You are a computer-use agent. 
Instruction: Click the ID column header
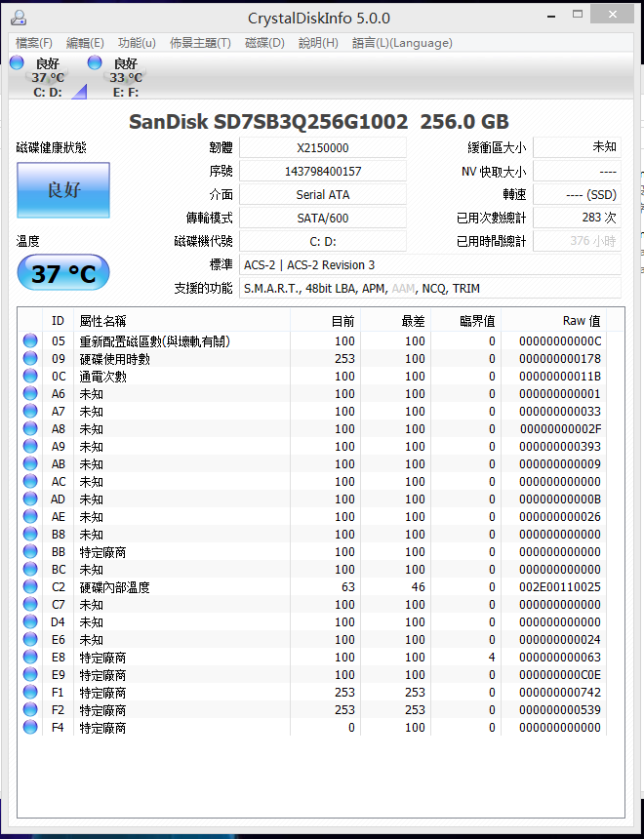[x=58, y=321]
